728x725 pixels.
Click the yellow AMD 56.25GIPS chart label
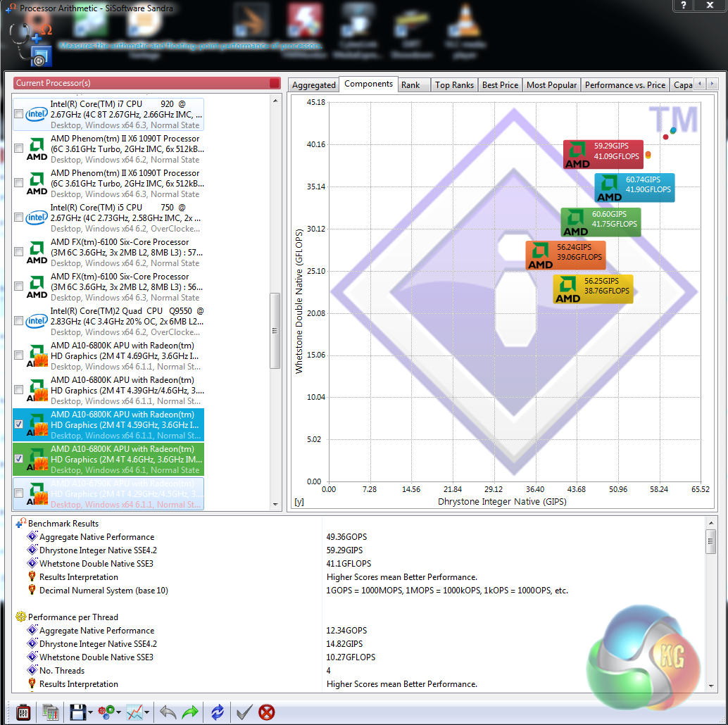(594, 289)
